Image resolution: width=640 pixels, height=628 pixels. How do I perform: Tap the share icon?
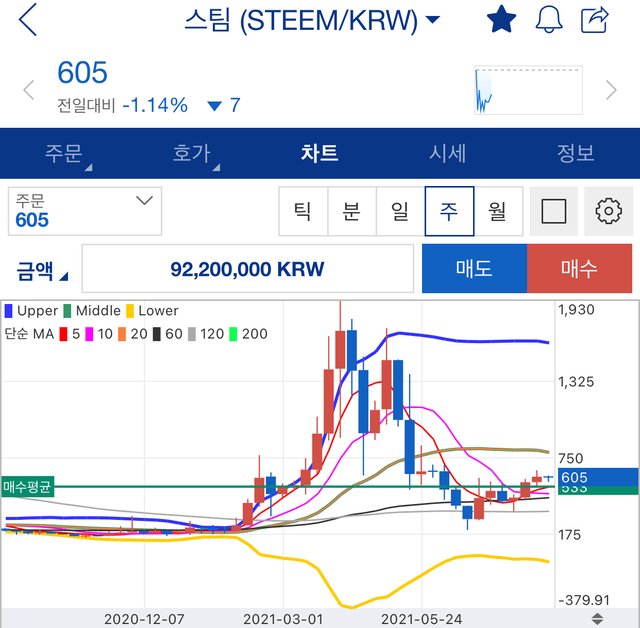pyautogui.click(x=595, y=19)
